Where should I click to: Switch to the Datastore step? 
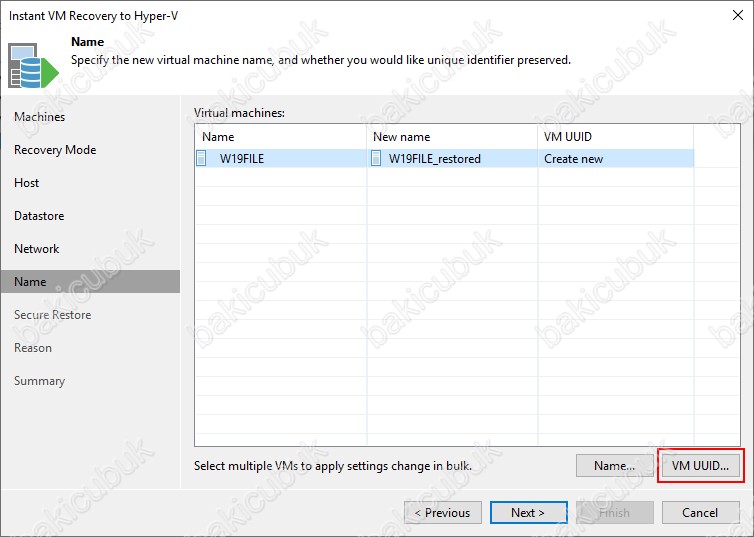(39, 216)
